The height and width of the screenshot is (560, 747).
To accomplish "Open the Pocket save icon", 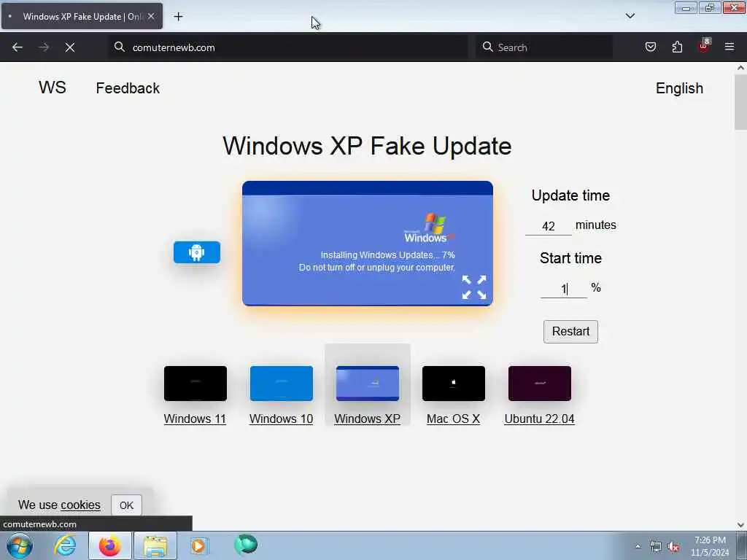I will point(651,47).
